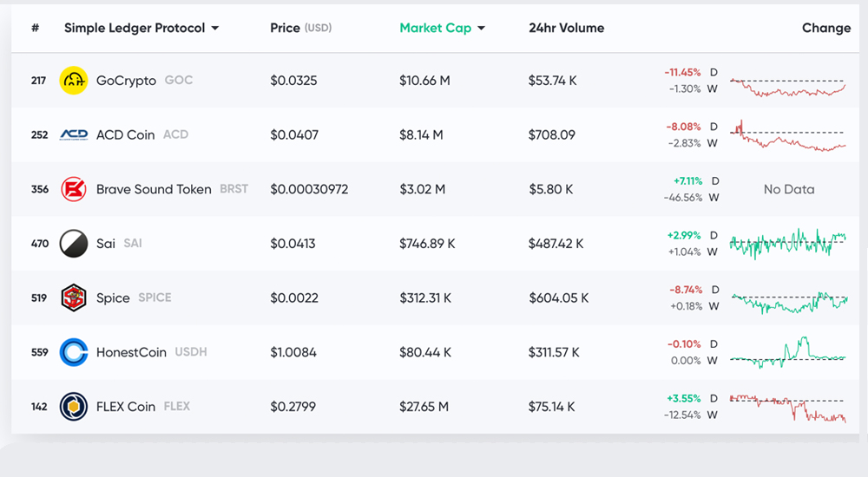
Task: Click the $5.80 K volume value
Action: [x=551, y=189]
